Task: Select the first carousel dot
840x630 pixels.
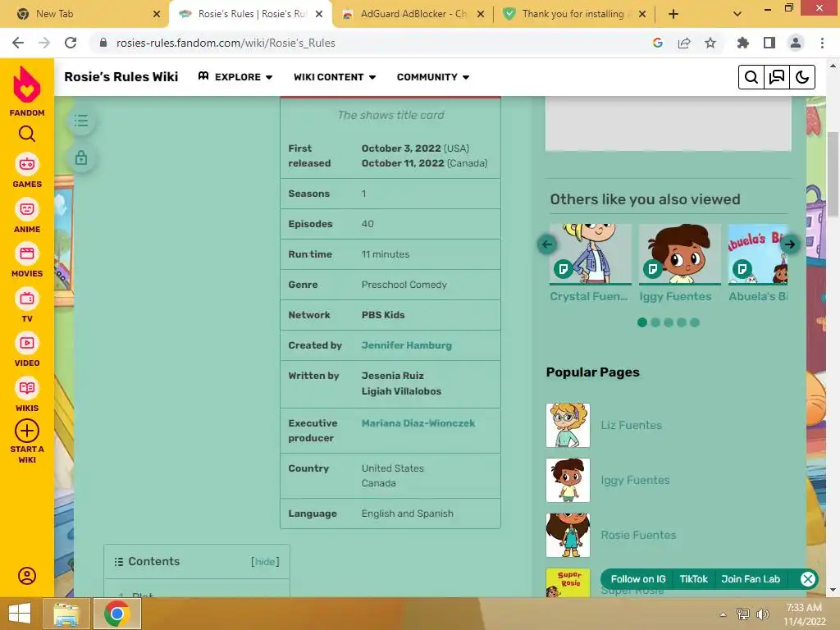Action: (x=641, y=322)
